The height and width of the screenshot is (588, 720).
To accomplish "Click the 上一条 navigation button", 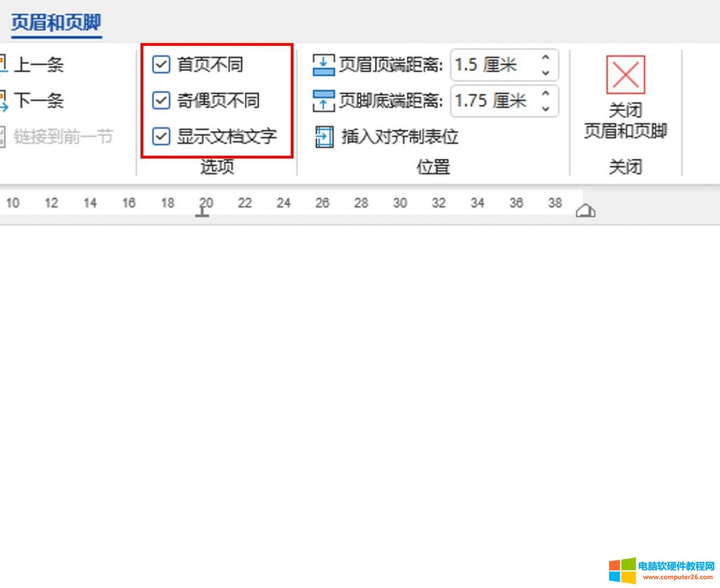I will coord(38,65).
